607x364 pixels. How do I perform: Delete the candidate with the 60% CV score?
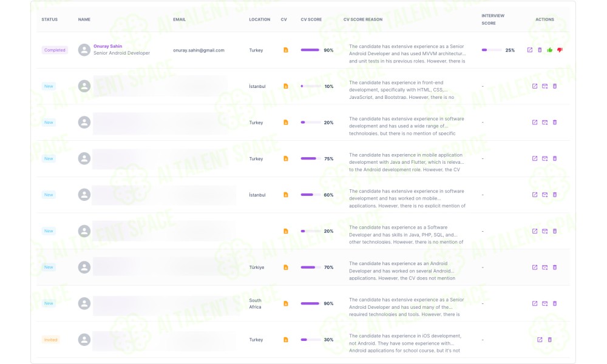tap(555, 195)
